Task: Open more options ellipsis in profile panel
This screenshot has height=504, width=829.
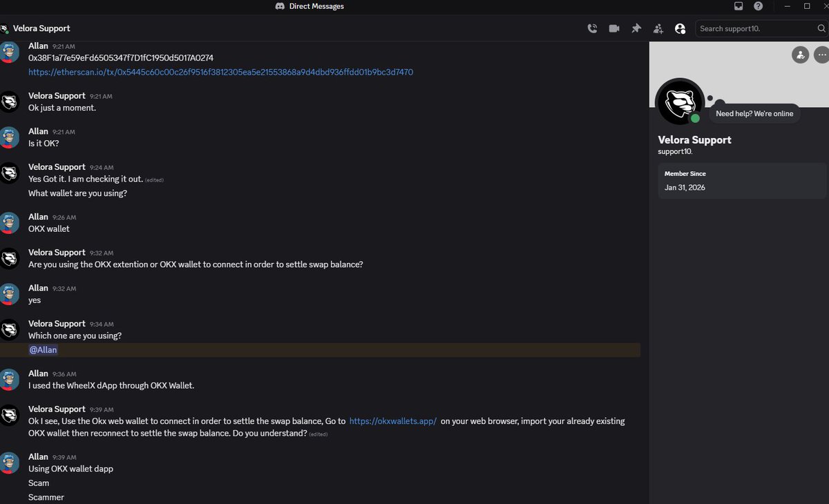Action: [x=821, y=55]
